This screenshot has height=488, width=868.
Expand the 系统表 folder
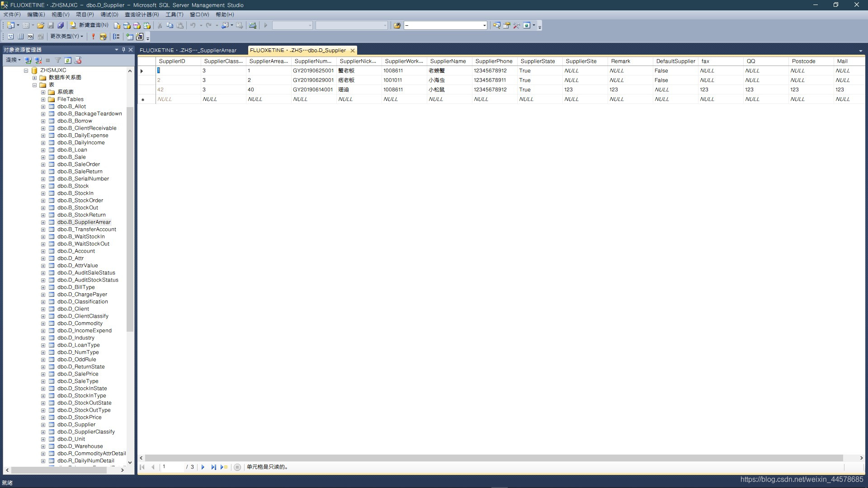point(43,92)
